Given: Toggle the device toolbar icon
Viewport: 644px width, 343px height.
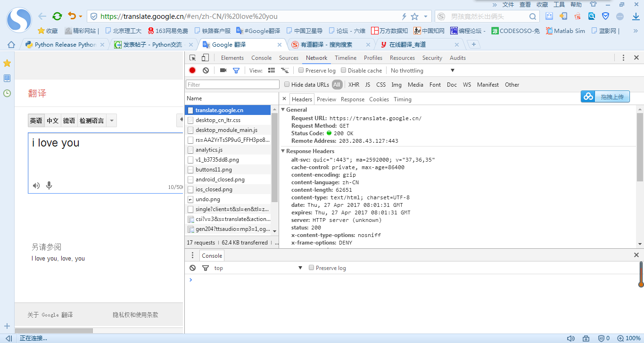Looking at the screenshot, I should (205, 58).
